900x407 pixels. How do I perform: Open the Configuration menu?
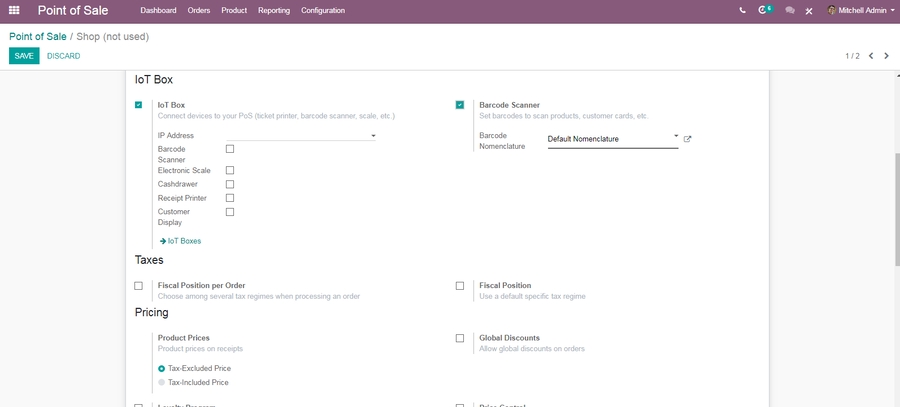[x=323, y=10]
